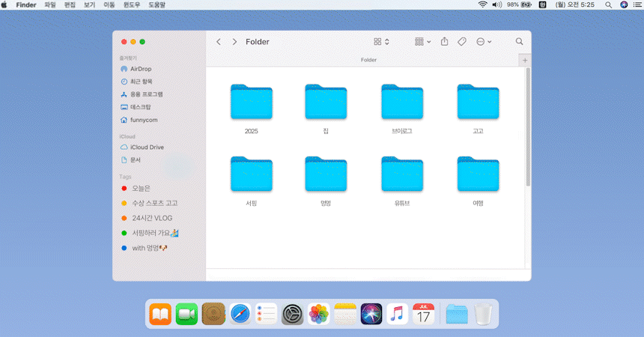Select the red 오늘은 tag
The image size is (644, 337).
click(141, 188)
